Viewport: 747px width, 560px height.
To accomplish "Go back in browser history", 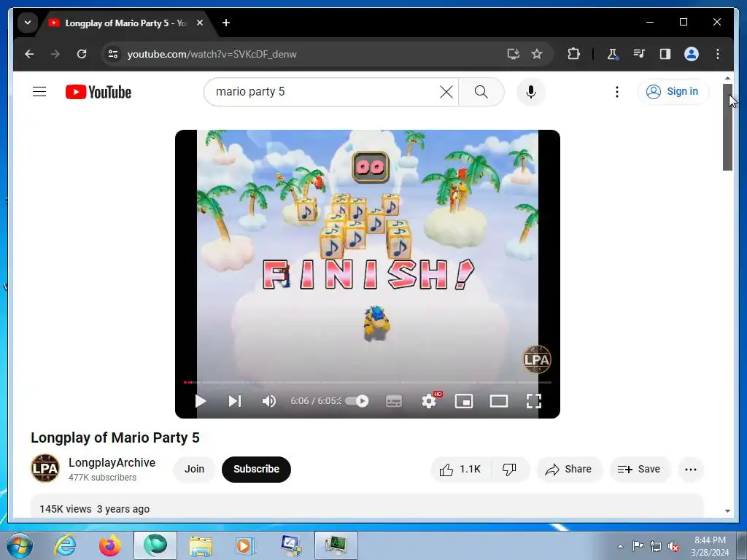I will tap(29, 54).
